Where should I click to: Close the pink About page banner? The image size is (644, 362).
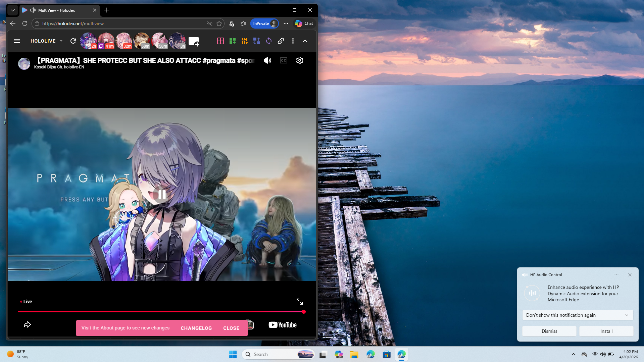231,328
